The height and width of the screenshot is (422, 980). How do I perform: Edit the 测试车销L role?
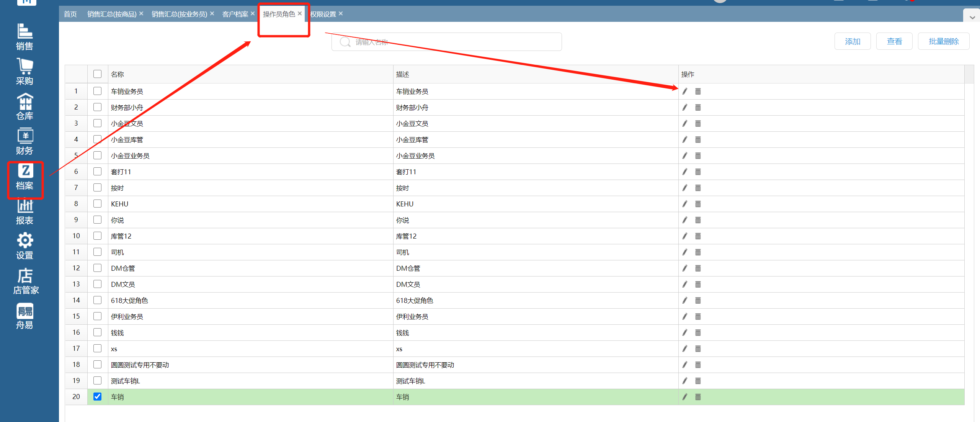click(x=685, y=381)
